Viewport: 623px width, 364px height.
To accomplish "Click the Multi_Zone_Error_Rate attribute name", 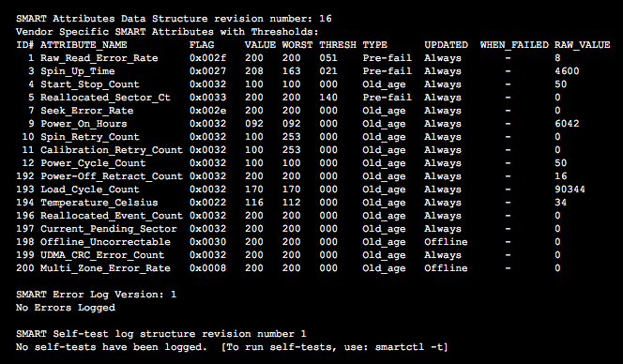I will tap(105, 267).
